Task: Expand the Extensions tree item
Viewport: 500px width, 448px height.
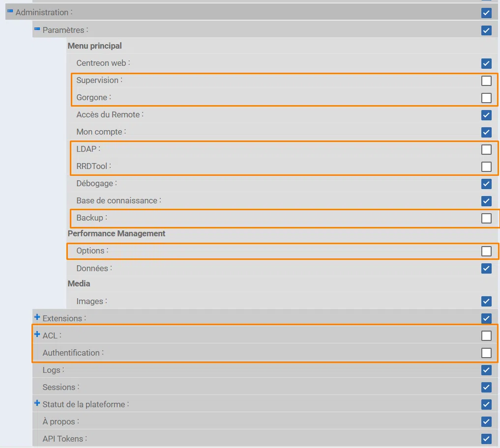Action: [36, 318]
